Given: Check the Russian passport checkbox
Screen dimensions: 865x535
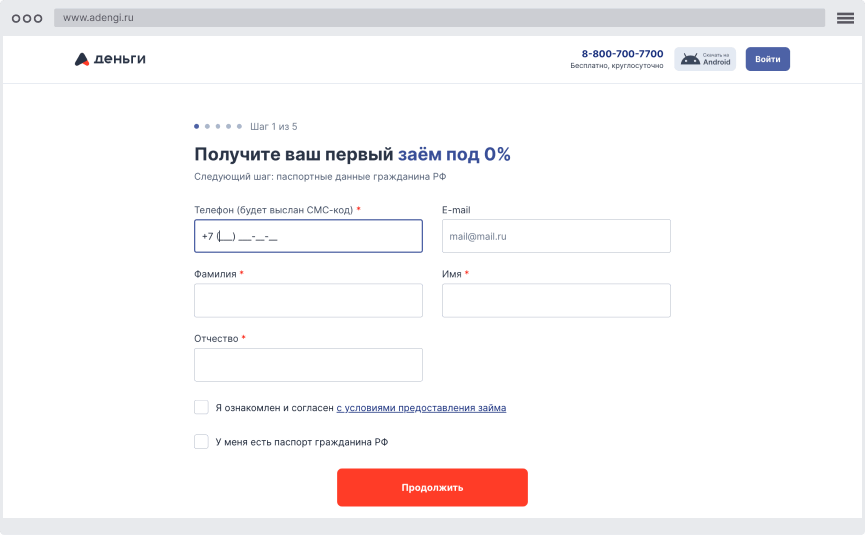Looking at the screenshot, I should tap(201, 442).
